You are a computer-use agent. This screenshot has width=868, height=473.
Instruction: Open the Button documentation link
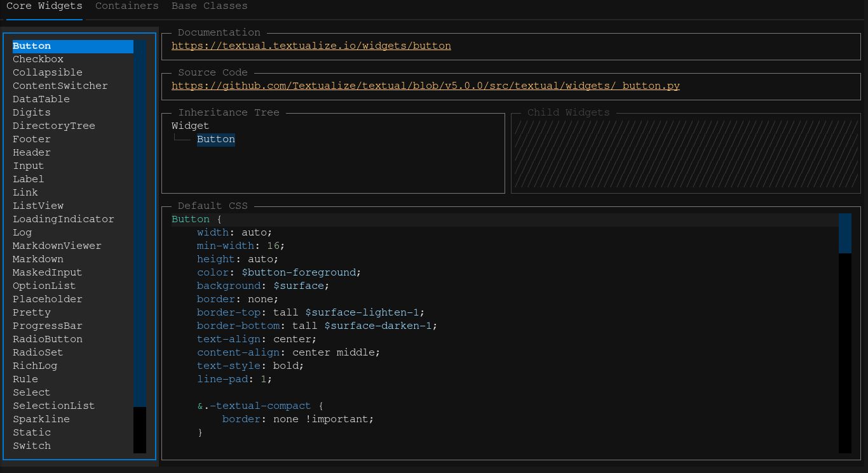311,45
